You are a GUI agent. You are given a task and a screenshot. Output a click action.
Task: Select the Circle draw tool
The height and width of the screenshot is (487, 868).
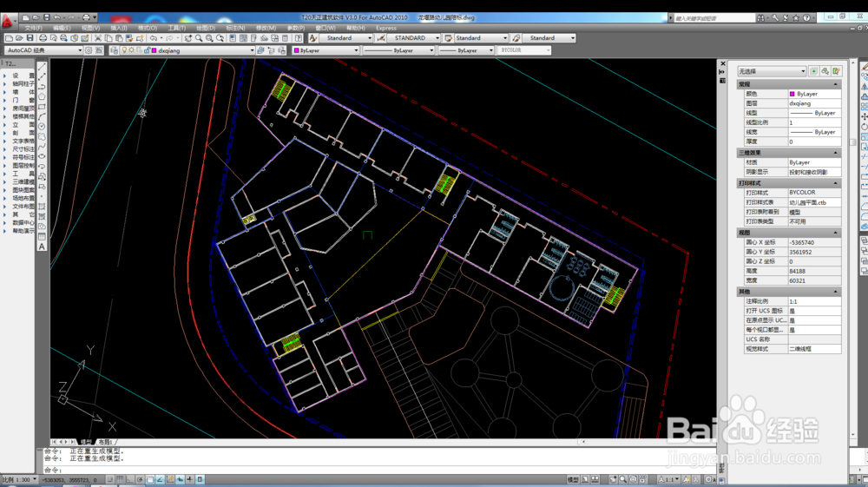[42, 126]
